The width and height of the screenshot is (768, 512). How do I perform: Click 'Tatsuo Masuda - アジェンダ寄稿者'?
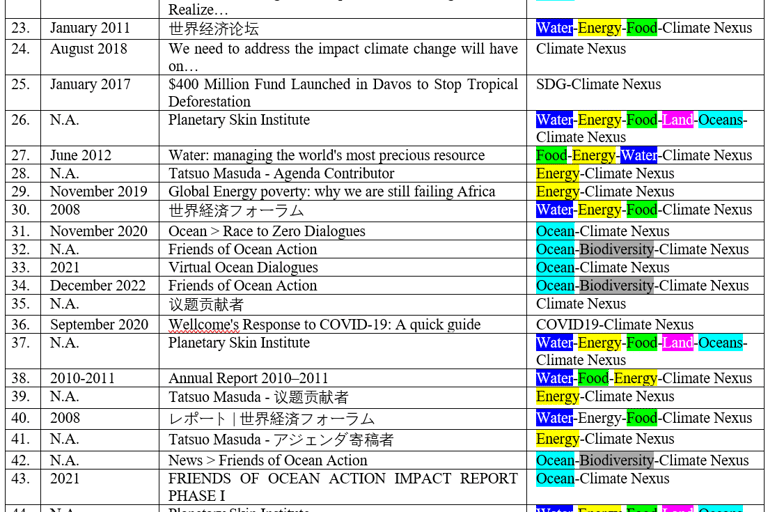tap(281, 439)
